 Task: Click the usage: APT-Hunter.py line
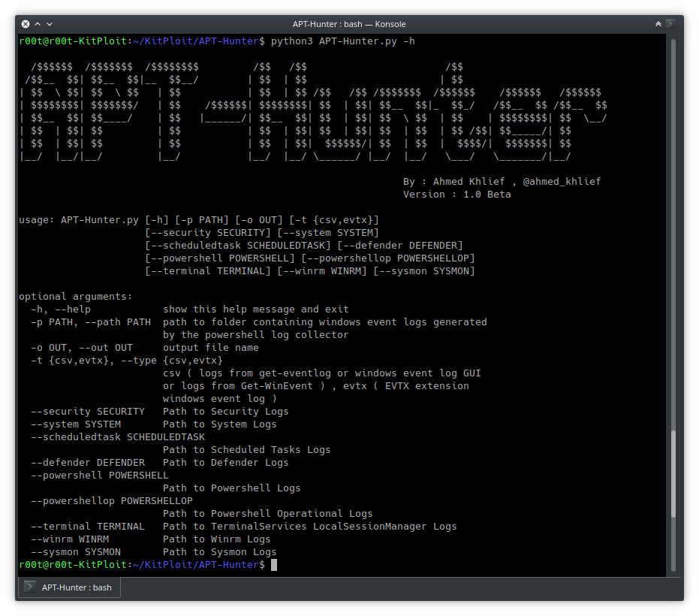click(199, 219)
